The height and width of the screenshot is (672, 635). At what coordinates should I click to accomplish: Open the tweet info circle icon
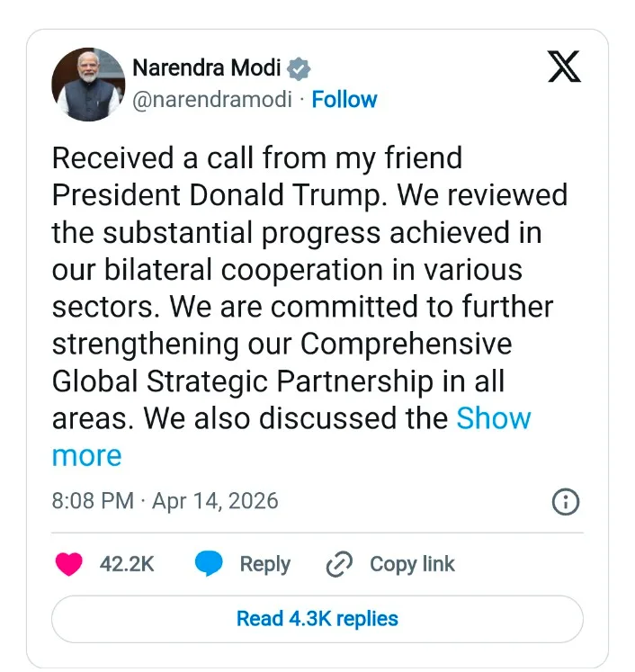coord(565,501)
